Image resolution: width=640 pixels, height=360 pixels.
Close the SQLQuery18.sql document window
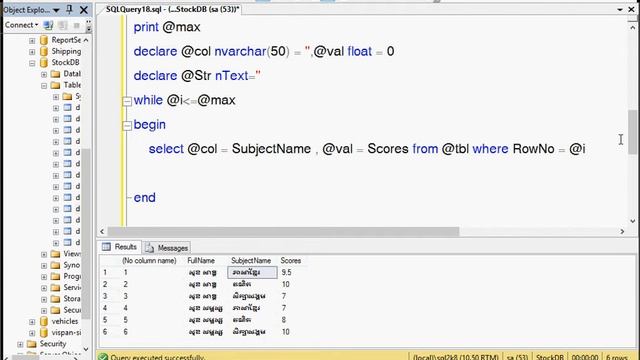click(631, 9)
